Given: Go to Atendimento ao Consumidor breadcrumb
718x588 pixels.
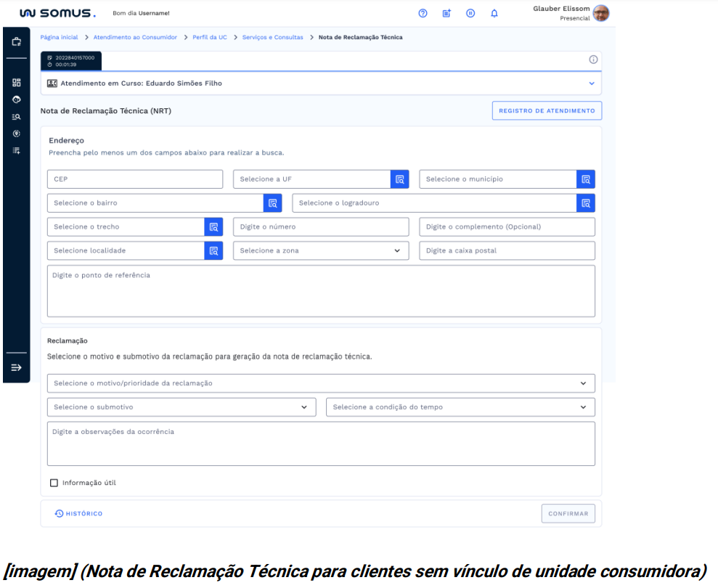Looking at the screenshot, I should click(135, 37).
